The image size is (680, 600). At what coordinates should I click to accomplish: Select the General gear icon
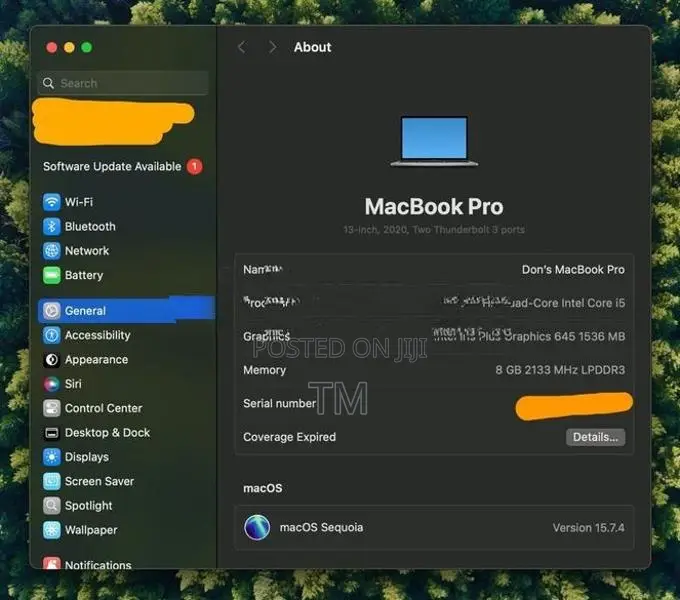coord(52,311)
